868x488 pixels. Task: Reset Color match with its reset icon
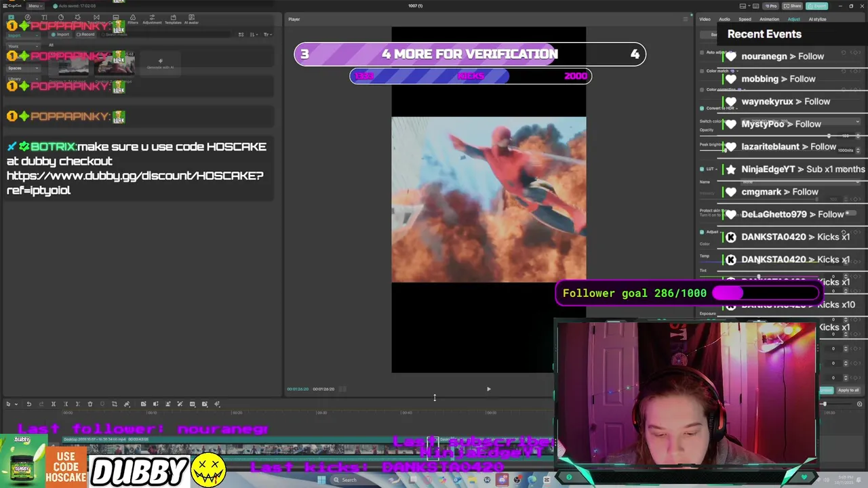(x=844, y=71)
